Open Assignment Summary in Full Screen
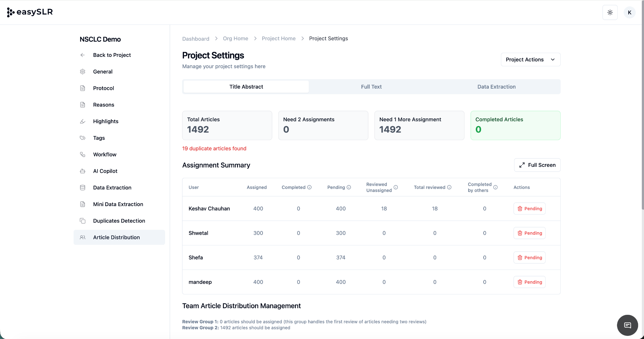Screen dimensions: 644x339 coord(537,165)
